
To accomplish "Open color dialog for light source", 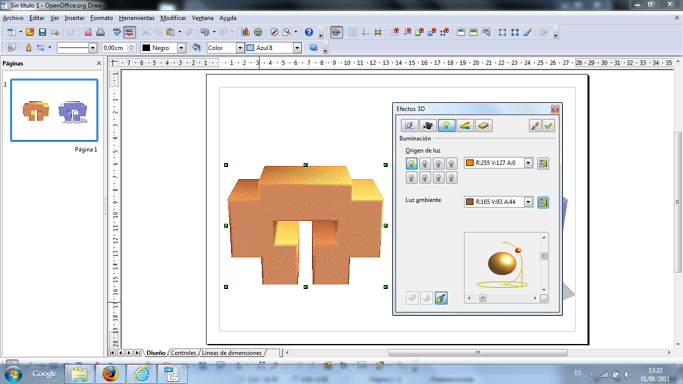I will click(543, 163).
